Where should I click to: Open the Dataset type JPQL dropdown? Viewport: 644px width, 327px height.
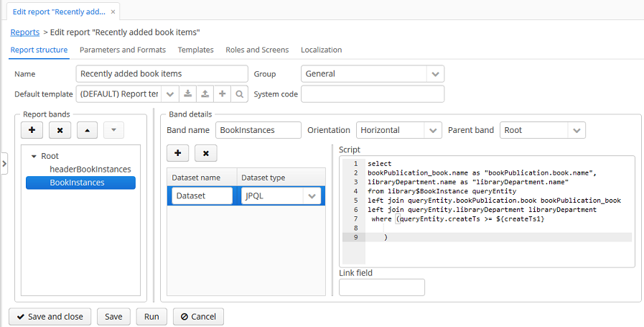(312, 195)
